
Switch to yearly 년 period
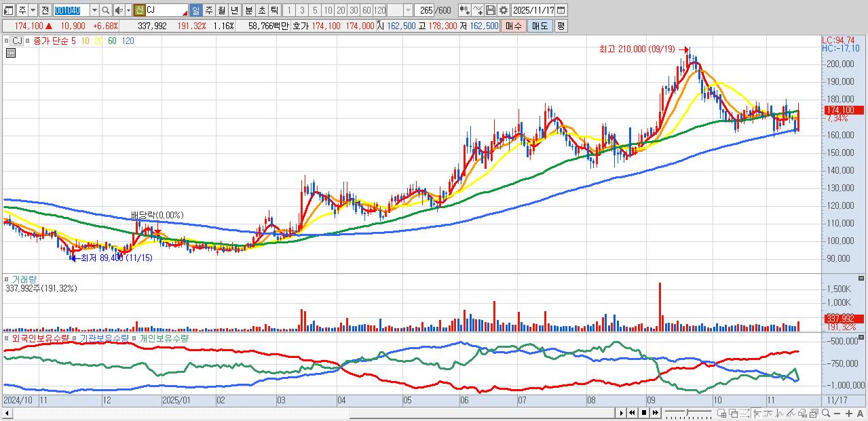click(235, 10)
